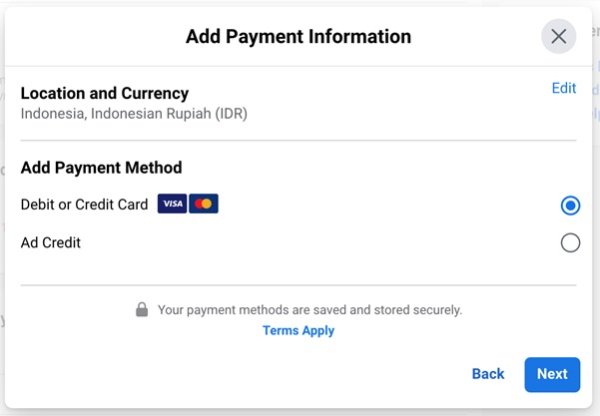The height and width of the screenshot is (416, 600).
Task: Click the Visa card logo
Action: click(x=172, y=204)
